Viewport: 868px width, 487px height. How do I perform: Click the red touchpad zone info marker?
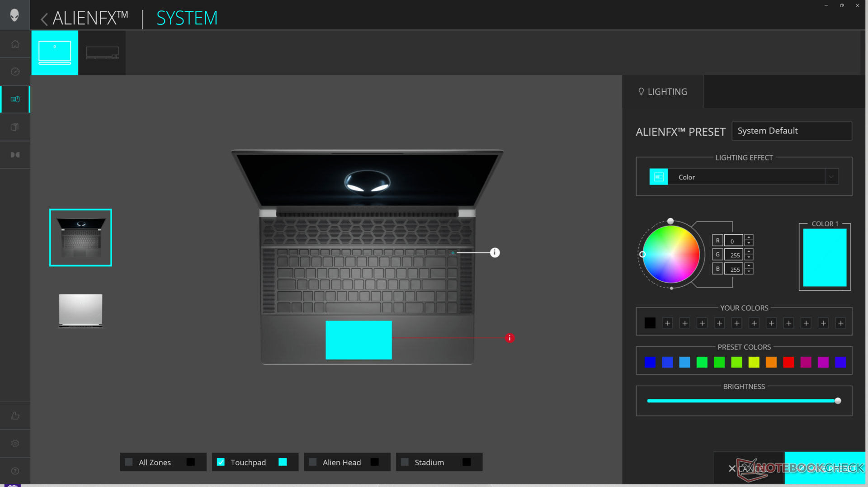point(509,338)
